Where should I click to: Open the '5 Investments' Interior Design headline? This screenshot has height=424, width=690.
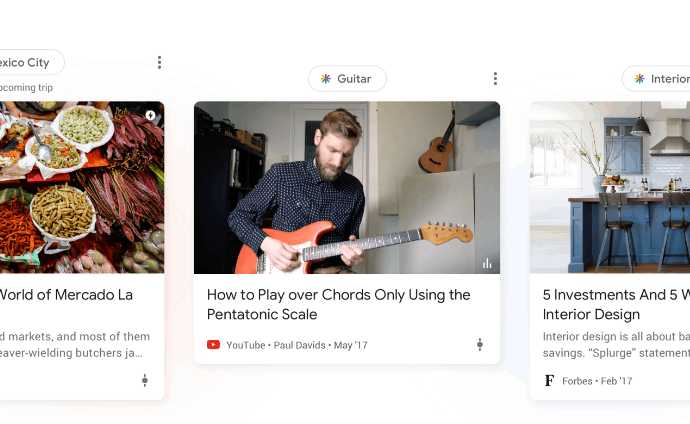(614, 304)
